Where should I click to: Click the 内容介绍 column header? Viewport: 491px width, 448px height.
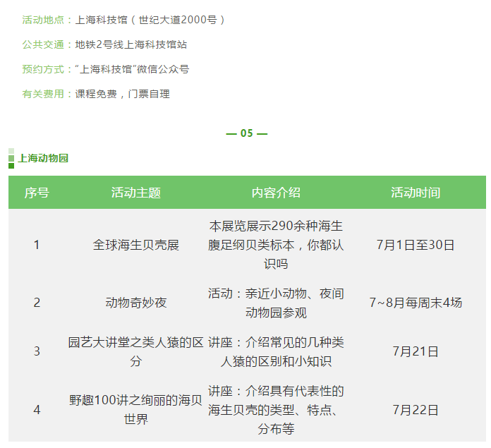[x=276, y=193]
